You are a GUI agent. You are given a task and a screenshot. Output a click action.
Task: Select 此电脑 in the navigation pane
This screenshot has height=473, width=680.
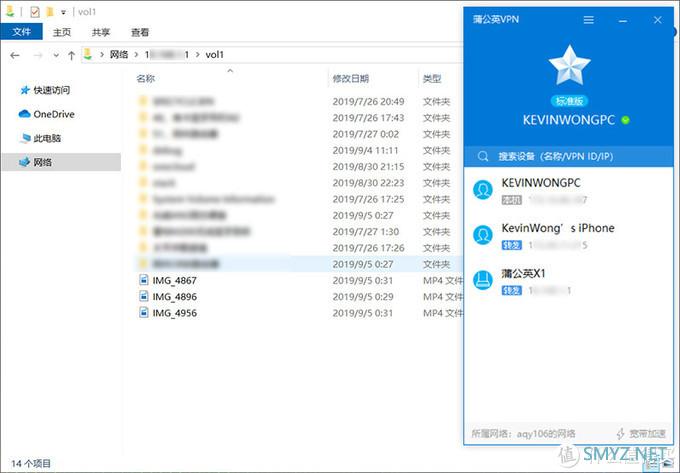[x=41, y=138]
